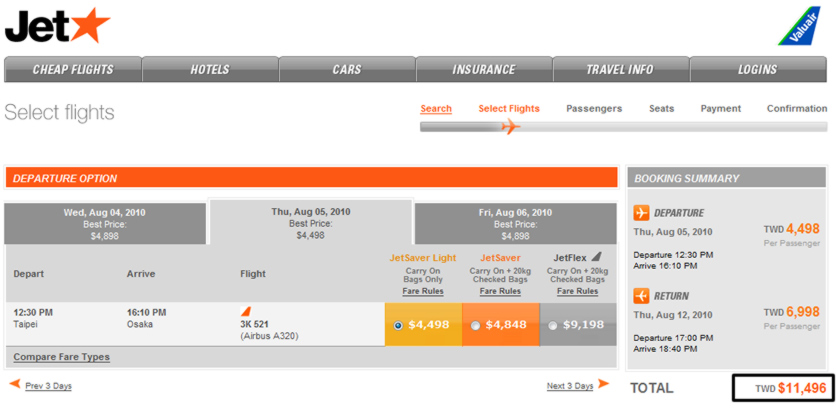The image size is (836, 408).
Task: Click the booking progress bar
Action: pyautogui.click(x=622, y=127)
